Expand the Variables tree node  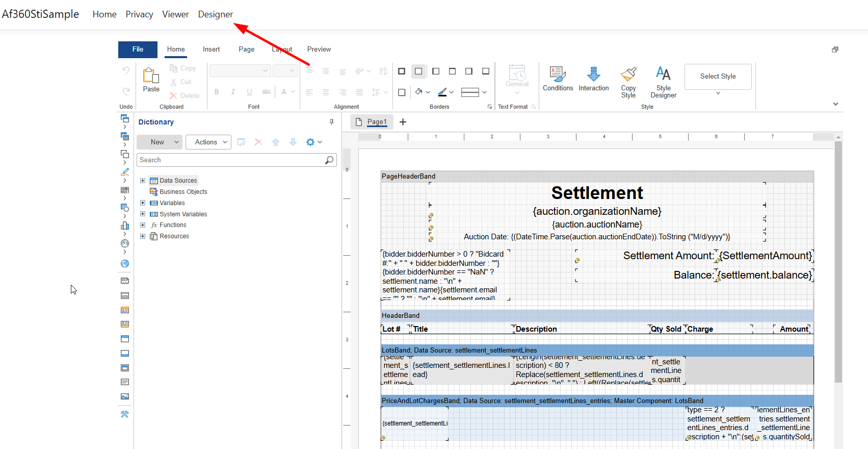click(x=143, y=203)
